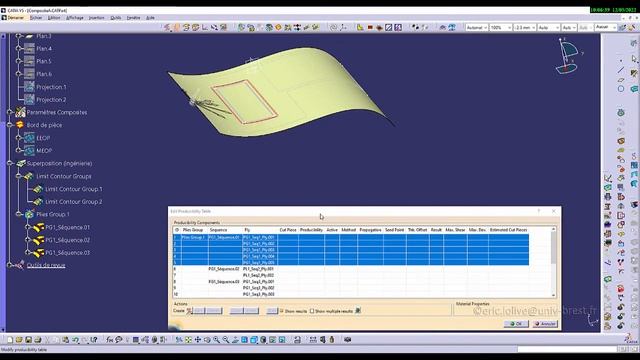Click the yellow L-shaped icon in top toolbar
The image size is (640, 360).
[360, 27]
